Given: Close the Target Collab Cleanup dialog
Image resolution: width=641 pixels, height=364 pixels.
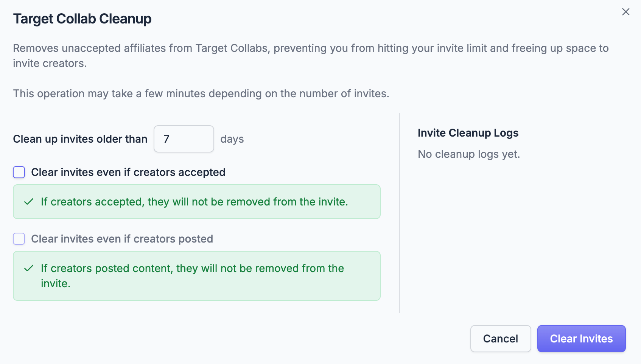Looking at the screenshot, I should [x=626, y=12].
